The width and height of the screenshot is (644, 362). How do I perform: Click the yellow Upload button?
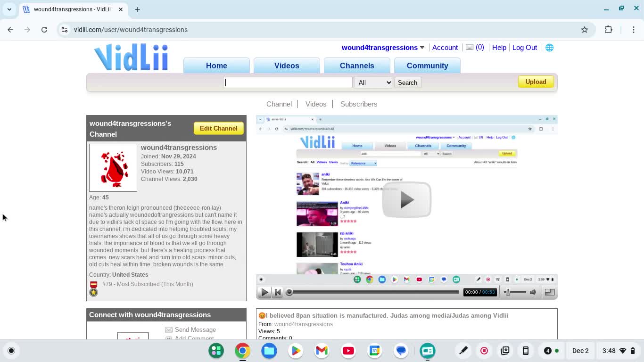click(536, 82)
